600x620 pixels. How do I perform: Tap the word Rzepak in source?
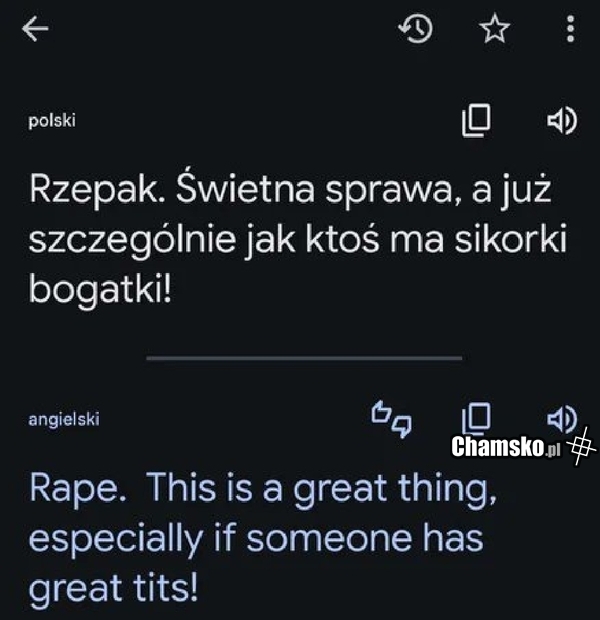point(93,191)
